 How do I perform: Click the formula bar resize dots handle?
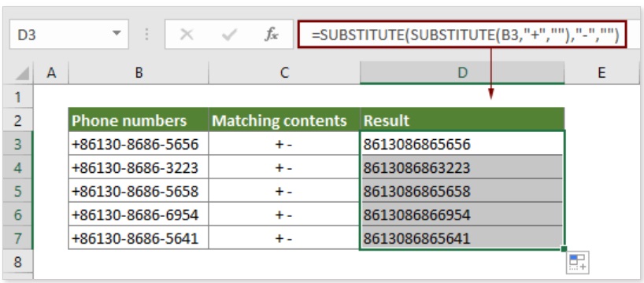(x=146, y=35)
